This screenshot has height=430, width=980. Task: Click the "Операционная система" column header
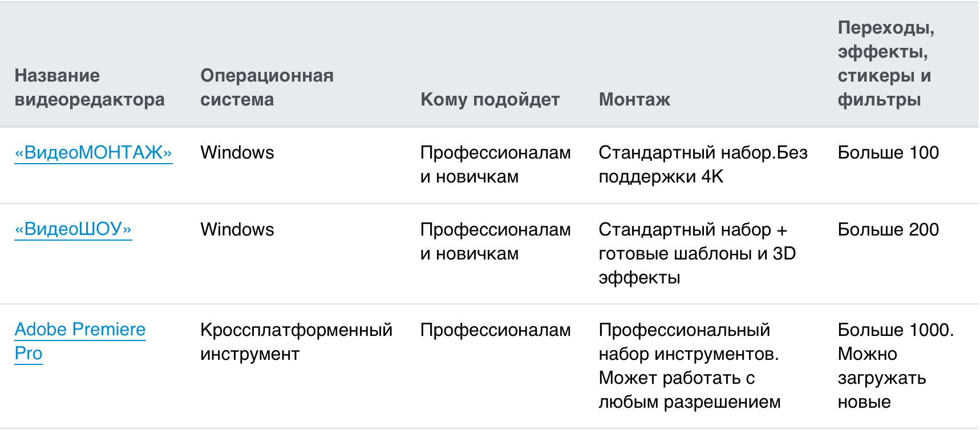pos(266,87)
